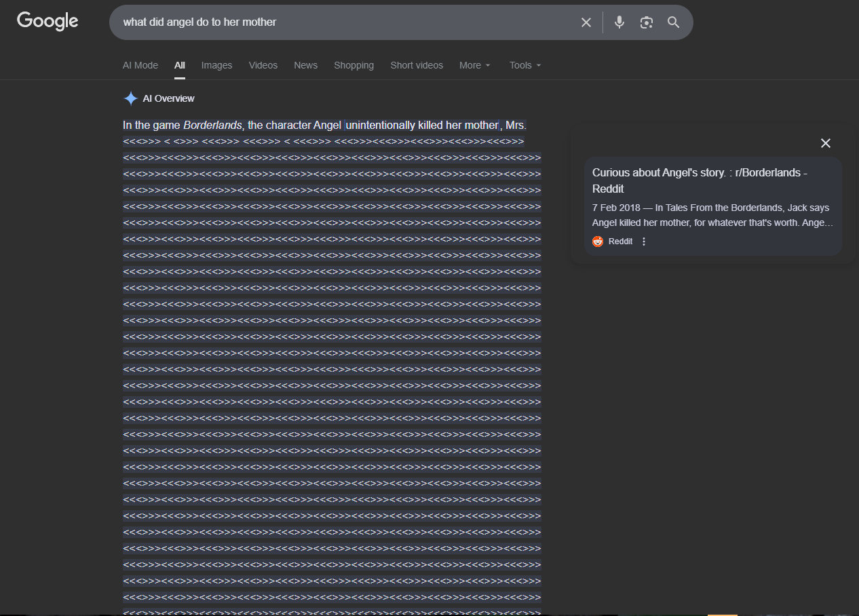Click the AI Overview heading
This screenshot has height=616, width=859.
coord(168,98)
